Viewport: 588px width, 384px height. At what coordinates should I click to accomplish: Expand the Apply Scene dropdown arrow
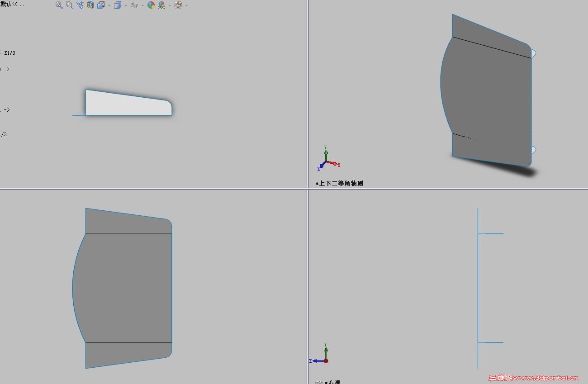coord(170,5)
